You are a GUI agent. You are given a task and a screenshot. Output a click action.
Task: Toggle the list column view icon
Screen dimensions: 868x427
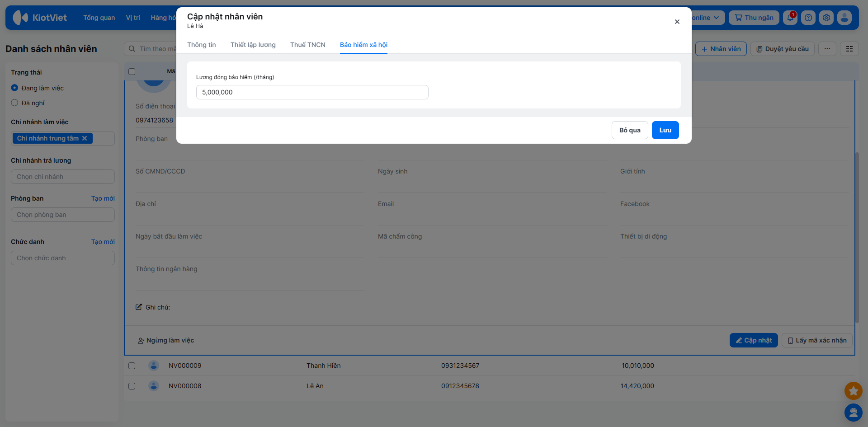[849, 49]
